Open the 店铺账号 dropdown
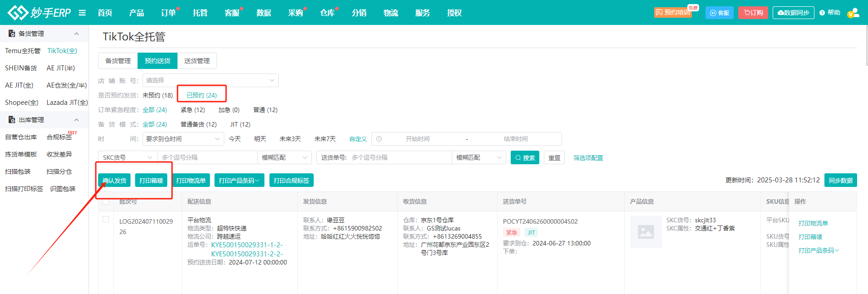Screen dimensions: 868x294 [211, 80]
